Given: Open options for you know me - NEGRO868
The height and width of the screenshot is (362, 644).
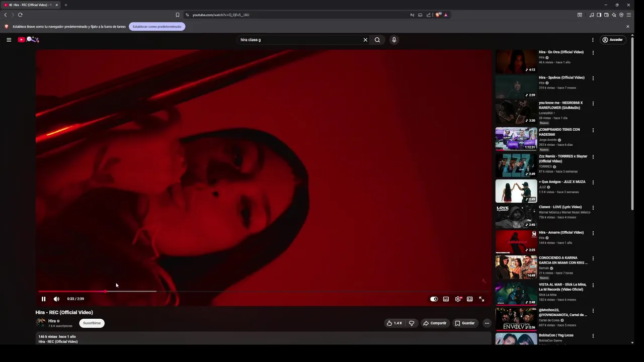Looking at the screenshot, I should (x=593, y=103).
